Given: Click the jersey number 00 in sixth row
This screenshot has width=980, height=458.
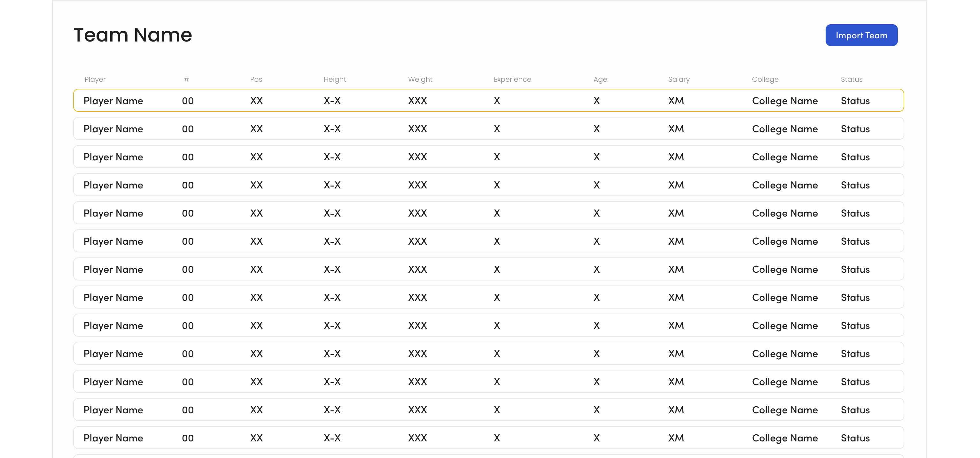Looking at the screenshot, I should pyautogui.click(x=188, y=241).
